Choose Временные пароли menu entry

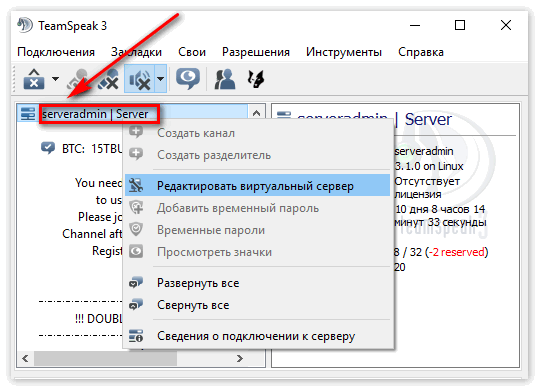257,230
